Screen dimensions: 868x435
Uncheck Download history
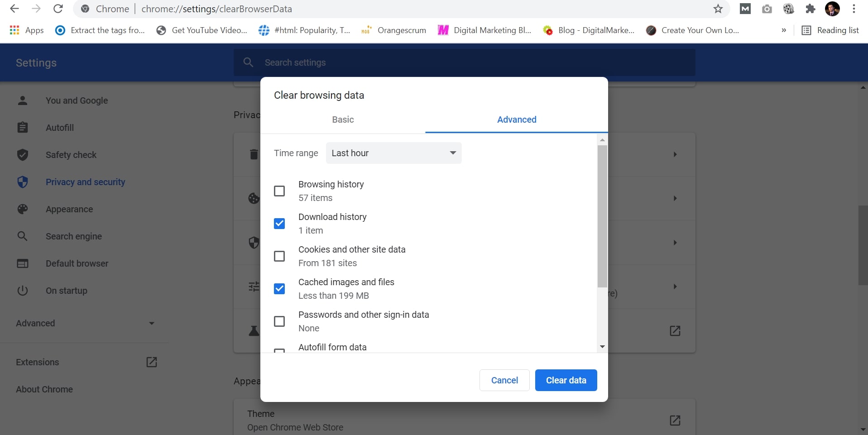click(x=279, y=223)
